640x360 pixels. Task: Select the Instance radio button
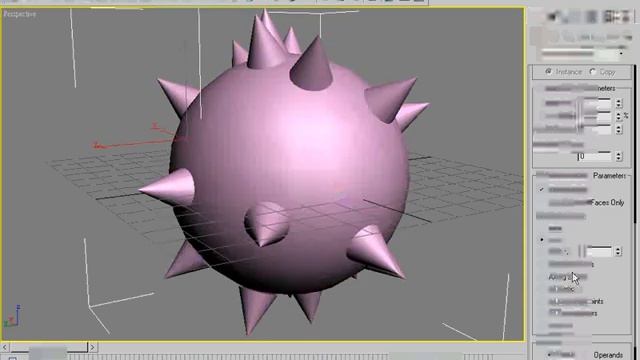point(549,71)
